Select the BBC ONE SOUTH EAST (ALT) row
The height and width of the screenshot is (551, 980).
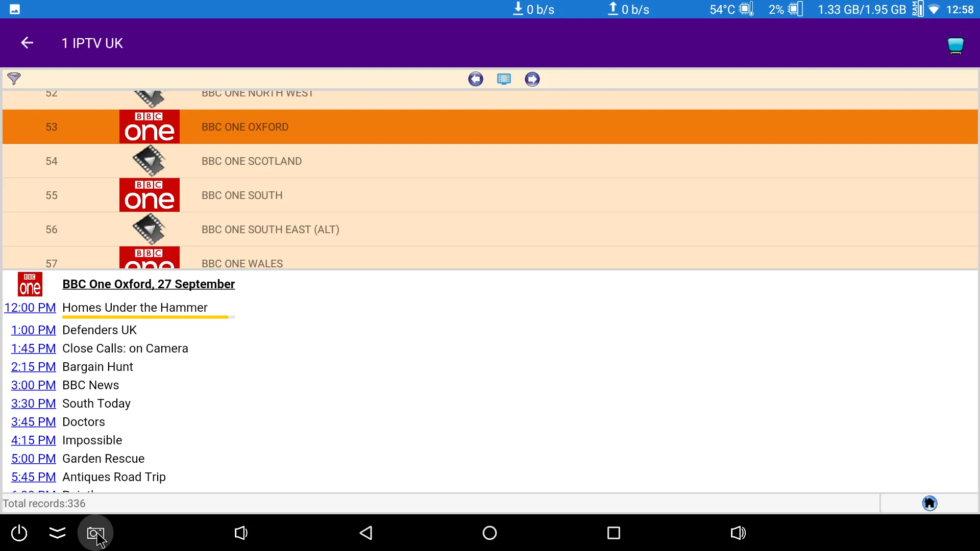point(490,230)
